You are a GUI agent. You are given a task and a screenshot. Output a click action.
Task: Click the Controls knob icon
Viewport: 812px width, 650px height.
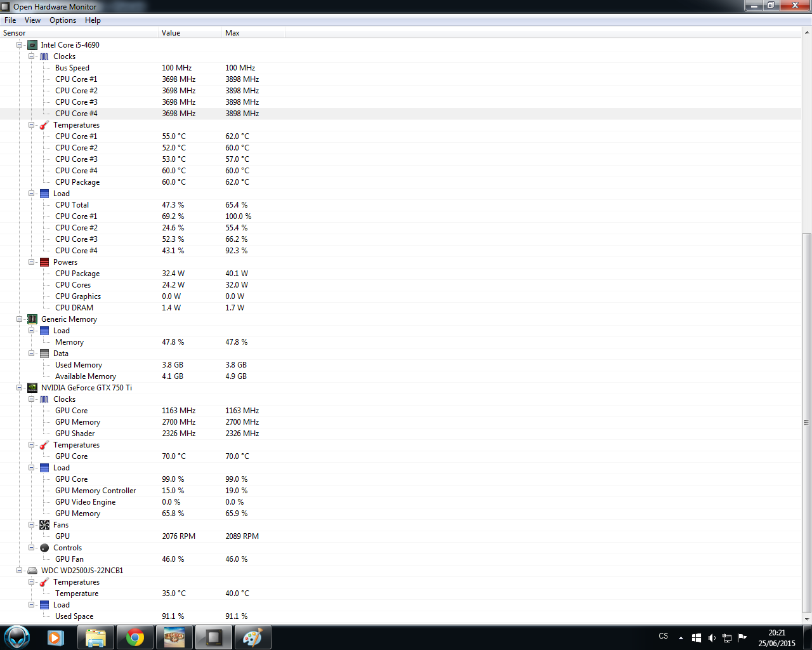44,548
